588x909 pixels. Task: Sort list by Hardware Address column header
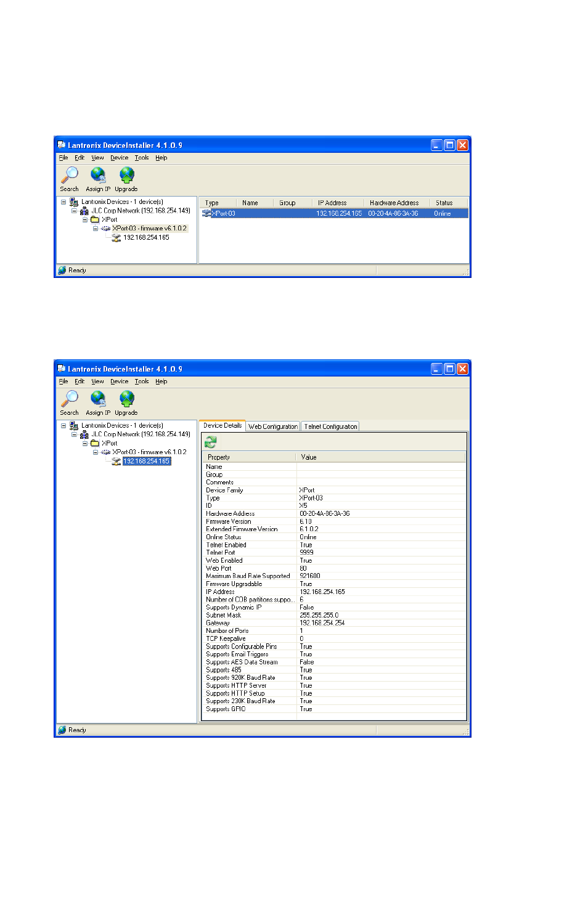pos(396,203)
